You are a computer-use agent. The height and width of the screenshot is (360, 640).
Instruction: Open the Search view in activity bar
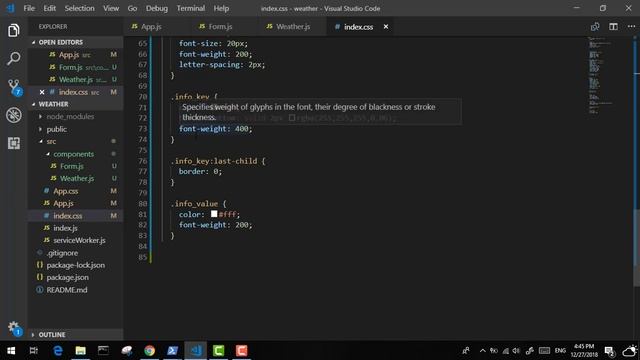[x=13, y=58]
